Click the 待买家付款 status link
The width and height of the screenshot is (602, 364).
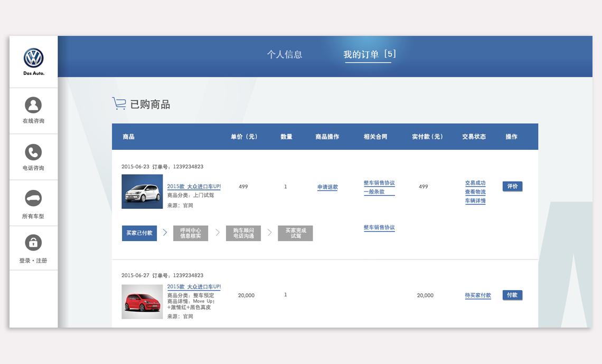pos(478,295)
